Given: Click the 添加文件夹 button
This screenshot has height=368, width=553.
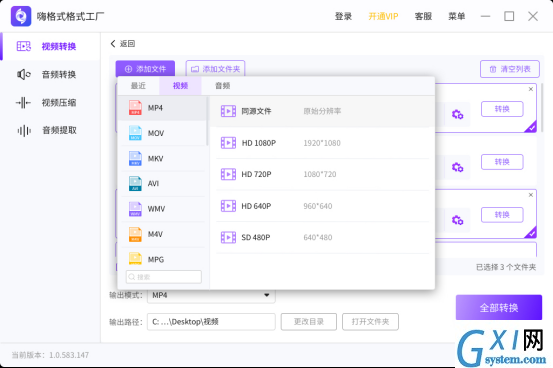Looking at the screenshot, I should coord(215,69).
